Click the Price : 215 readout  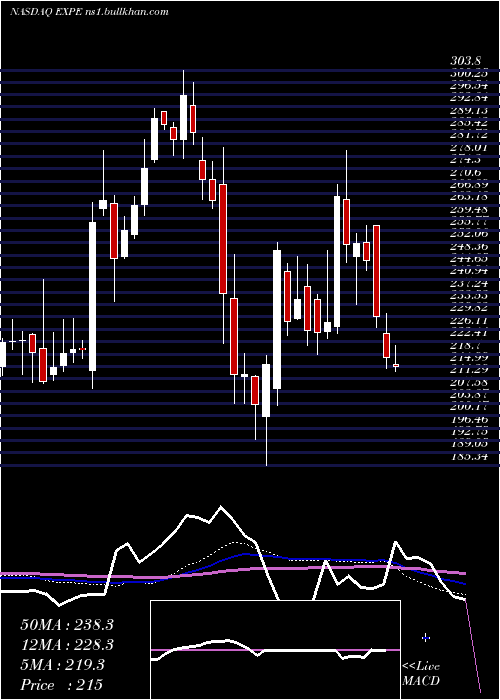pyautogui.click(x=62, y=685)
